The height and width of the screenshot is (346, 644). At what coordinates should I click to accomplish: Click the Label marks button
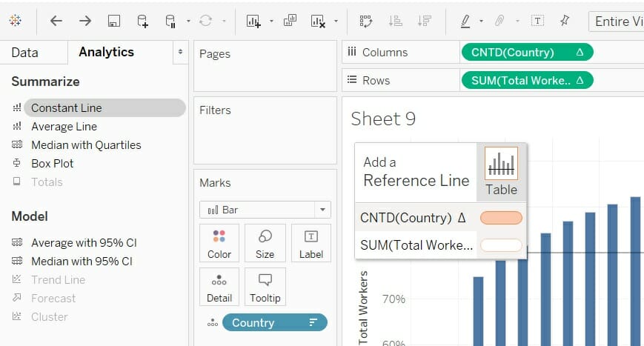coord(311,243)
